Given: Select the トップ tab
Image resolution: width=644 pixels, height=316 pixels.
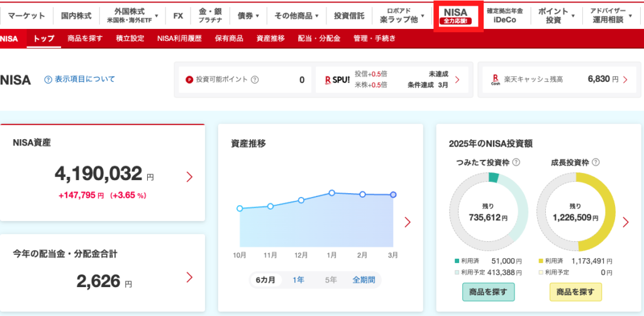Looking at the screenshot, I should [x=44, y=38].
